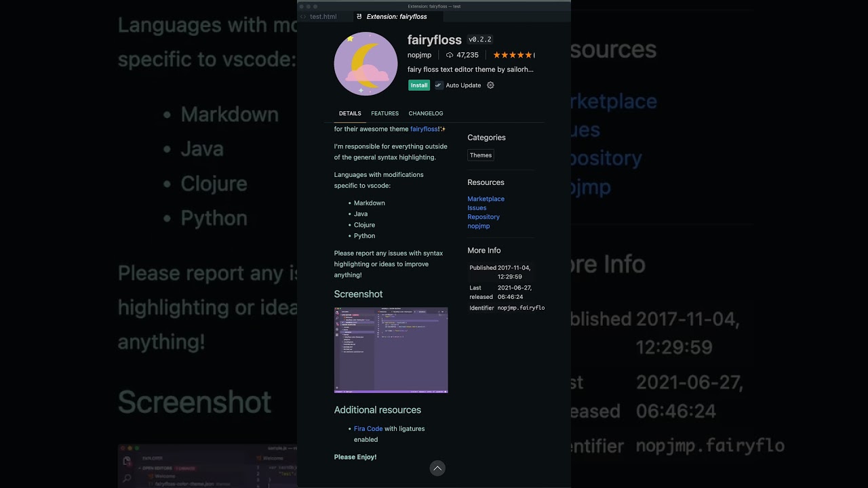
Task: Open the Marketplace resource link
Action: [486, 199]
